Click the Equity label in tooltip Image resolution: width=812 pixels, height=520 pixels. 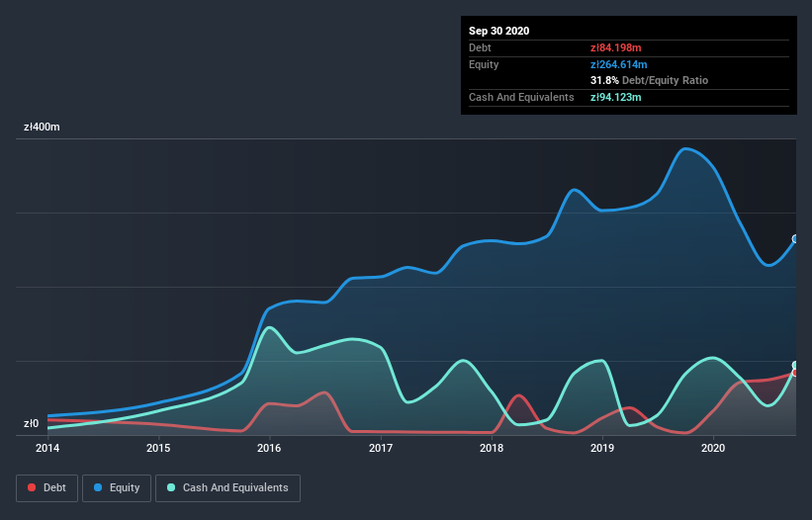[x=484, y=64]
